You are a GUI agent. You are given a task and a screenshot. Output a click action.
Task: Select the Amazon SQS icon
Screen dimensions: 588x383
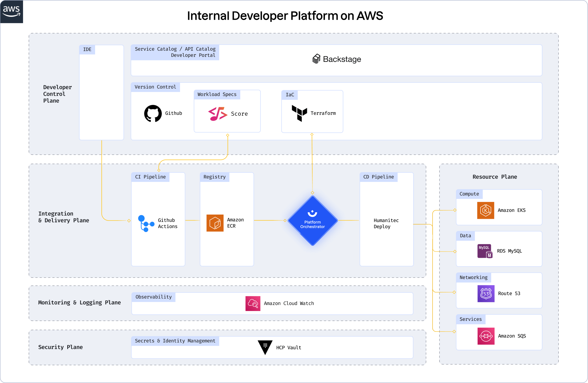tap(486, 336)
